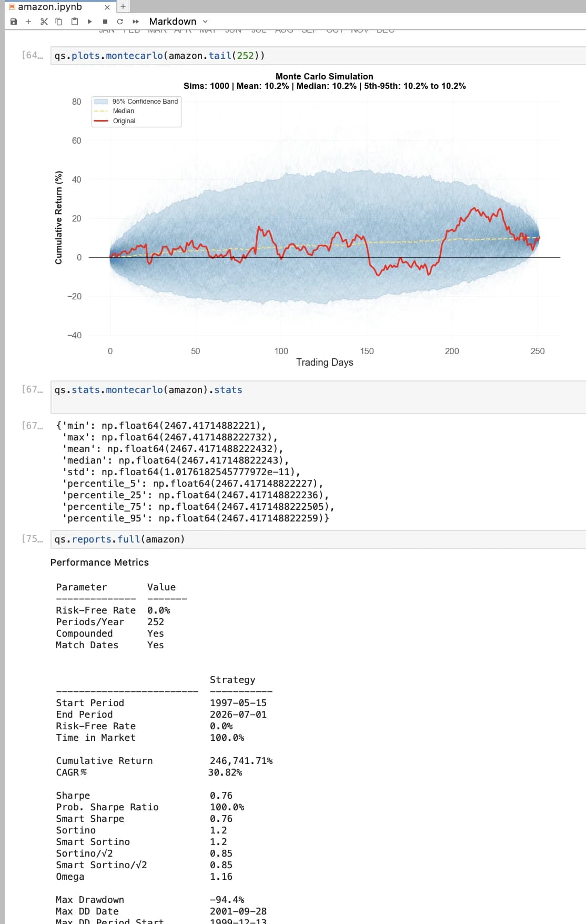586x924 pixels.
Task: Click the End Period date 2026-07-01
Action: point(238,715)
